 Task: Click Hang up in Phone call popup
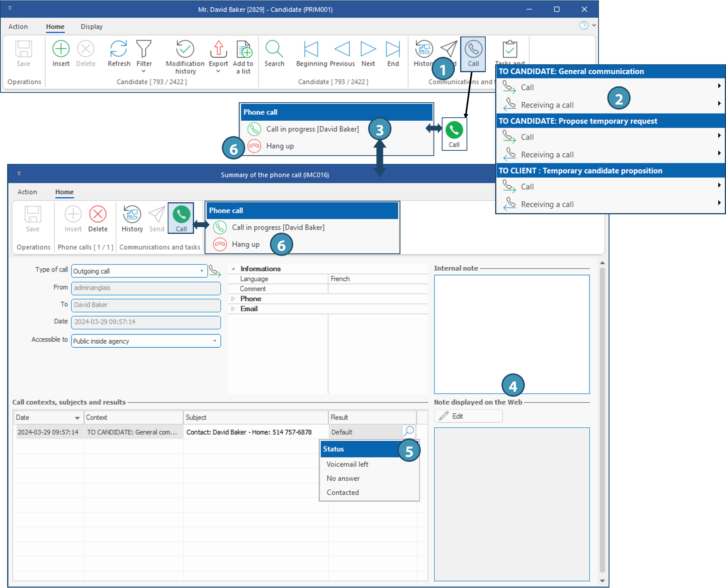pos(280,146)
